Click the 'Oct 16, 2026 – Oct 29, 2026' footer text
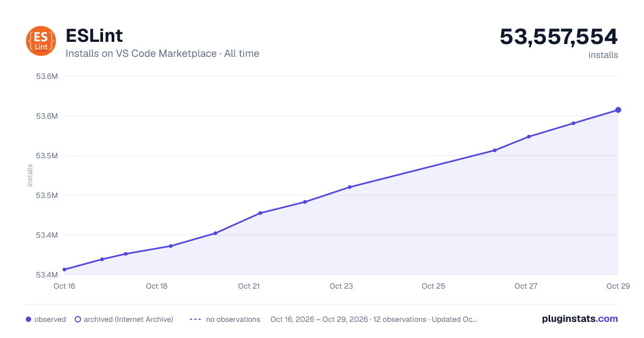 pyautogui.click(x=319, y=319)
